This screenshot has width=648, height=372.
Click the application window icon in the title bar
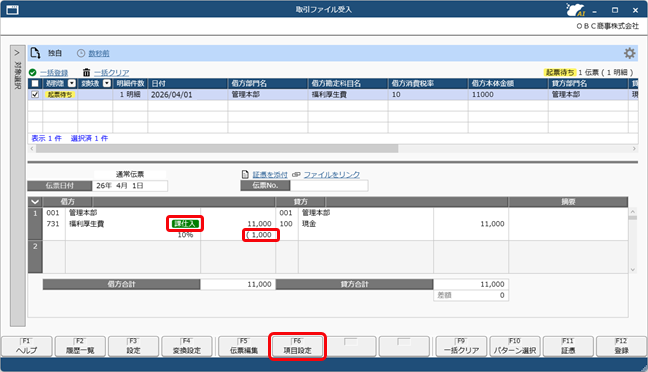[12, 10]
